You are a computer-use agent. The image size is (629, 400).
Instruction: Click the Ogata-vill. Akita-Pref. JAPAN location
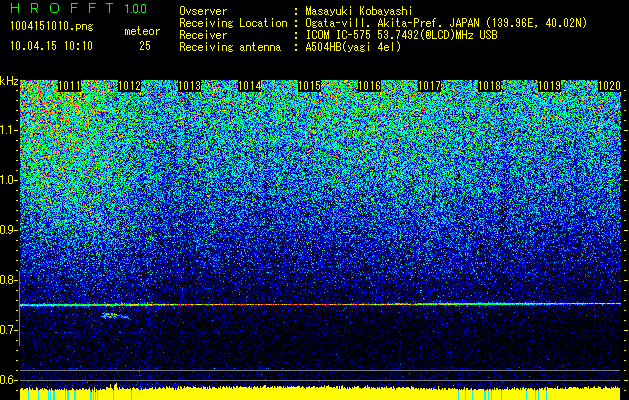446,24
